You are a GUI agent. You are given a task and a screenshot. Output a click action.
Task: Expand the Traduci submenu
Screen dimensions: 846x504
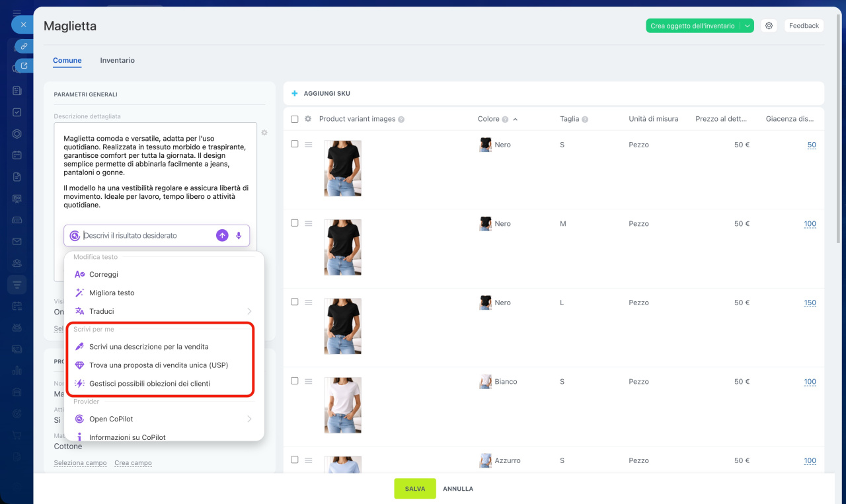pos(249,311)
